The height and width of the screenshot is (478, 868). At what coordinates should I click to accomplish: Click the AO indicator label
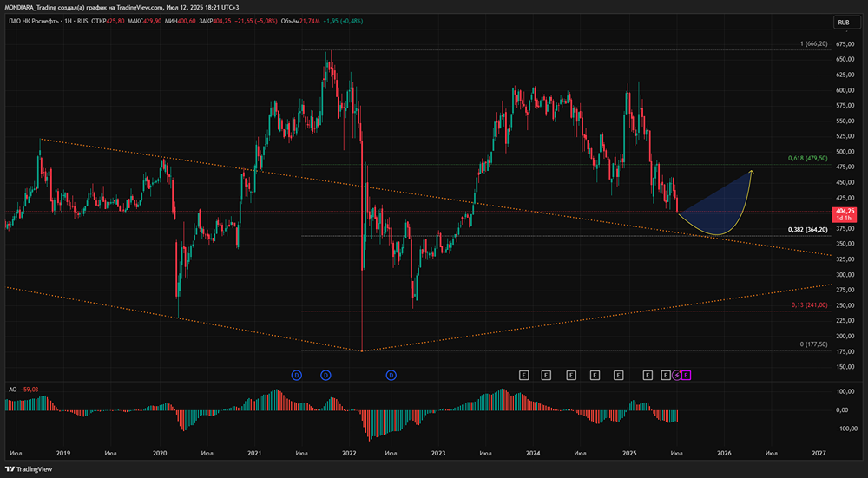coord(10,390)
